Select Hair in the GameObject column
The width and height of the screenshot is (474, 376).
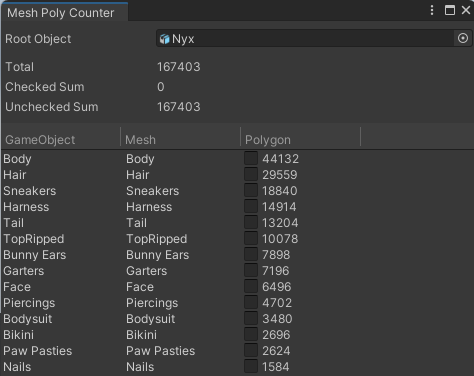point(15,175)
